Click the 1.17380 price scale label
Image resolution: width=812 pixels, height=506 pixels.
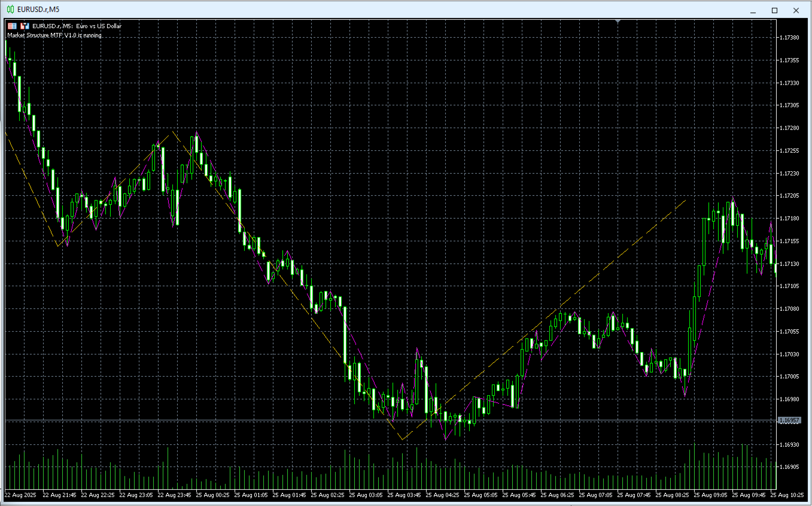click(x=790, y=38)
